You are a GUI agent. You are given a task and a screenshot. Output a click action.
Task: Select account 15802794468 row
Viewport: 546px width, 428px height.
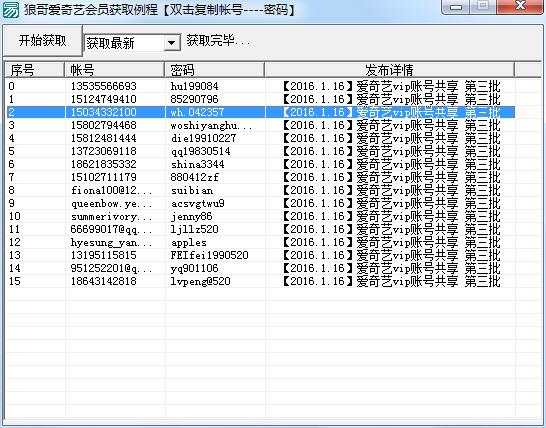click(x=260, y=125)
